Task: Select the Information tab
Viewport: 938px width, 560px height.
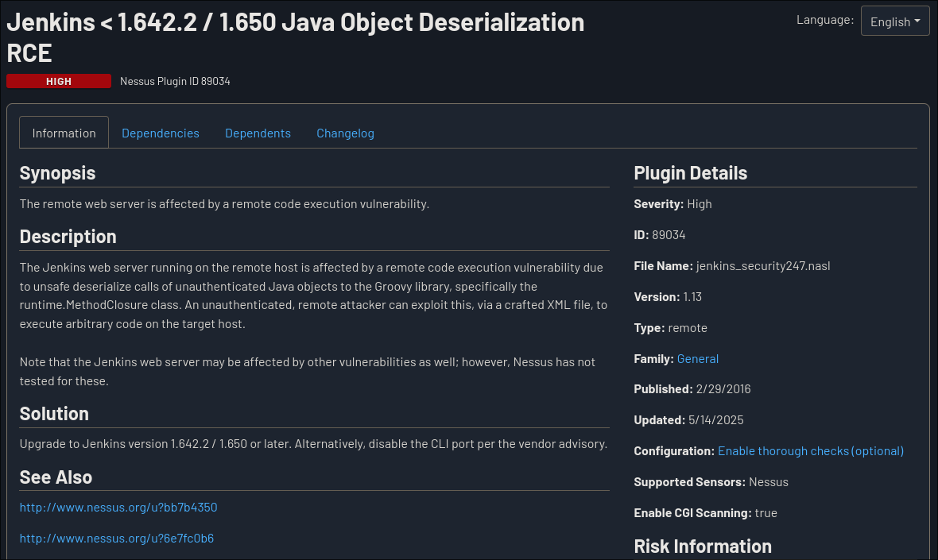Action: 64,133
